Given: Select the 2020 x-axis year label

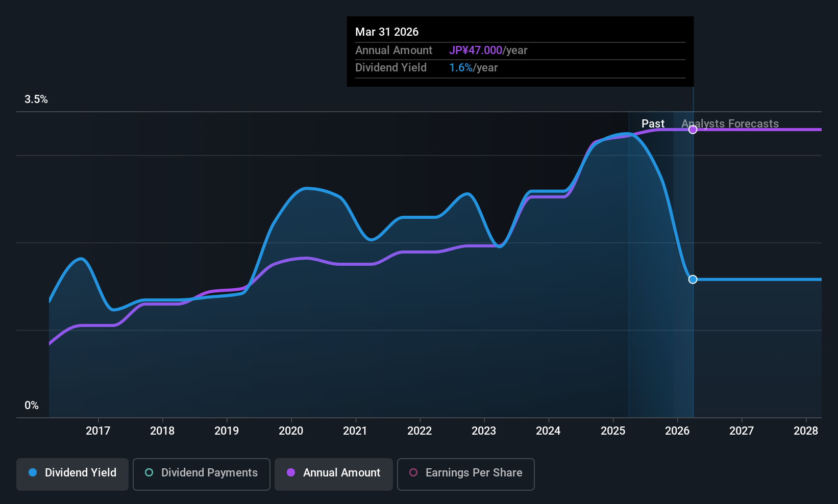Looking at the screenshot, I should (x=291, y=431).
